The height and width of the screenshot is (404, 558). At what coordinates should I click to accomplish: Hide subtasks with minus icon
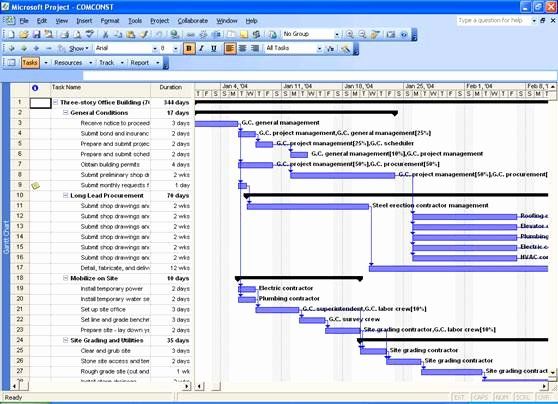click(x=49, y=48)
